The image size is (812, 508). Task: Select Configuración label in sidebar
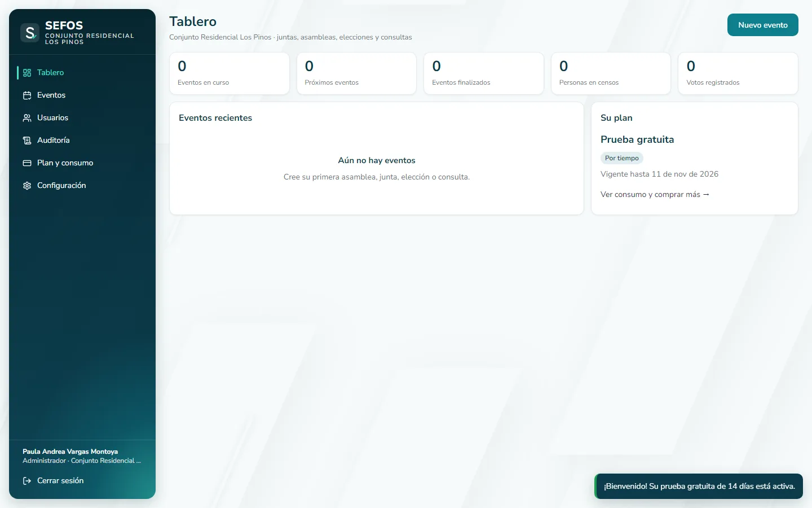[61, 186]
